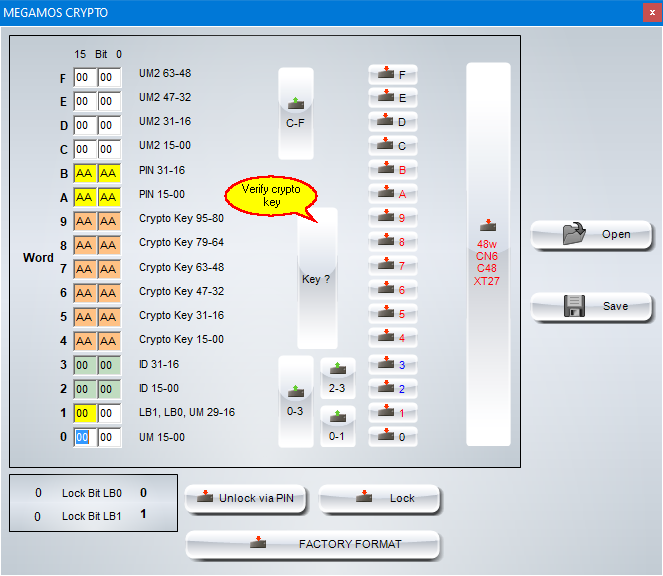Write word C to transponder
This screenshot has width=663, height=576.
click(393, 146)
